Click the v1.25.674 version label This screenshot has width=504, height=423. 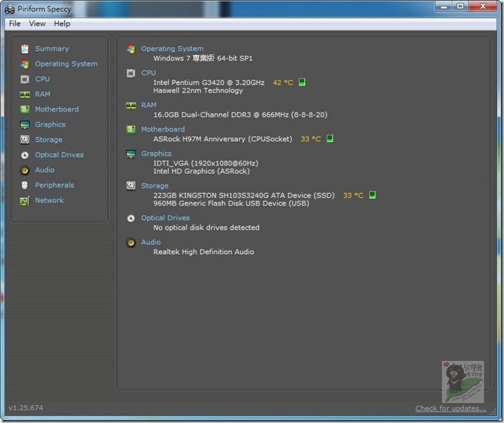click(26, 407)
